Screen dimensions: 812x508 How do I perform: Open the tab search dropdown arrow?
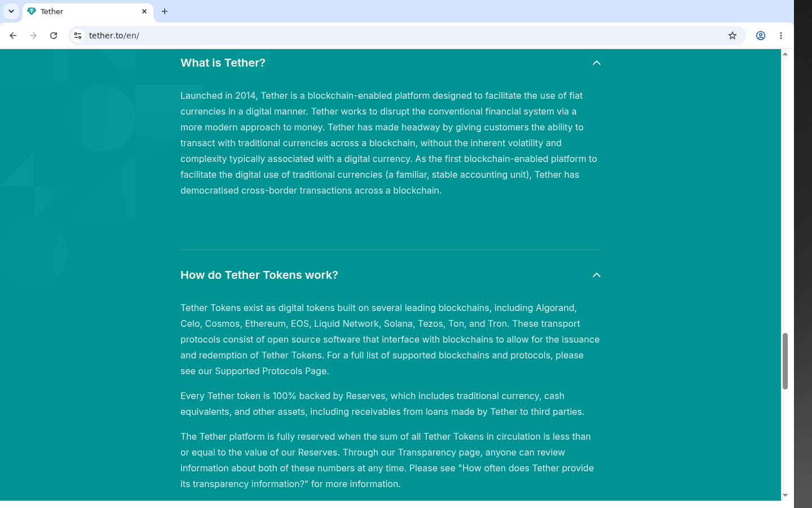(x=11, y=11)
